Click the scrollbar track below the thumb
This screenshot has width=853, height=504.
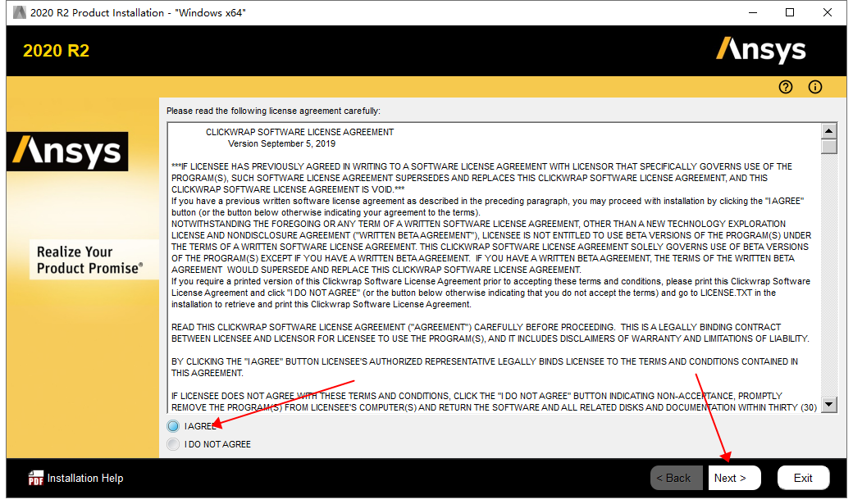[829, 270]
